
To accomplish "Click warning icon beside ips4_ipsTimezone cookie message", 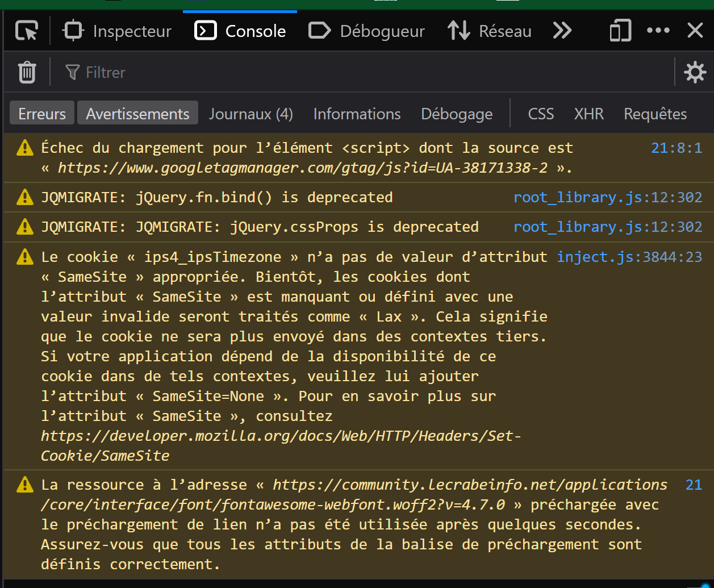I will pyautogui.click(x=25, y=257).
